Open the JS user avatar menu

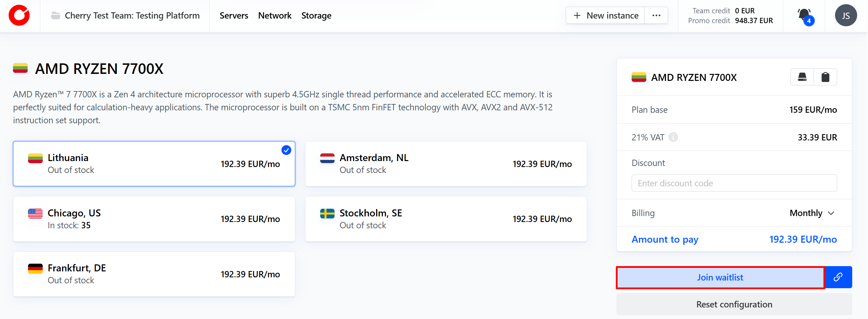point(846,16)
